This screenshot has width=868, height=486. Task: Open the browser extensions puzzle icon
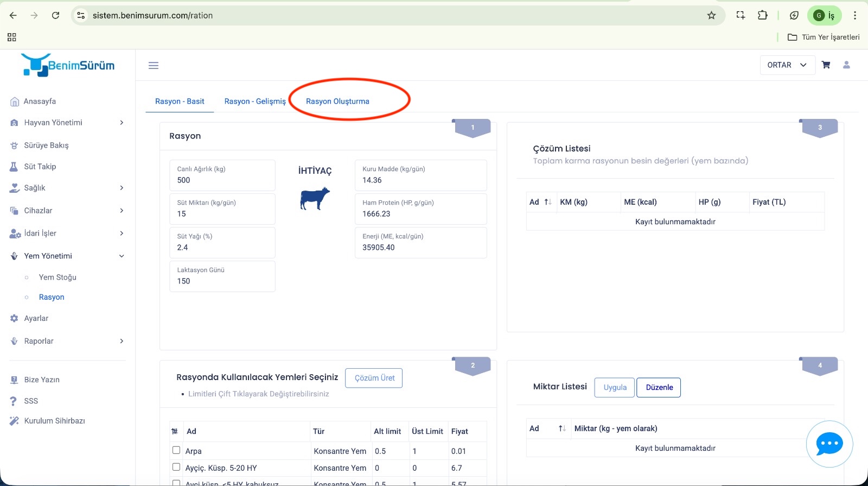coord(762,15)
